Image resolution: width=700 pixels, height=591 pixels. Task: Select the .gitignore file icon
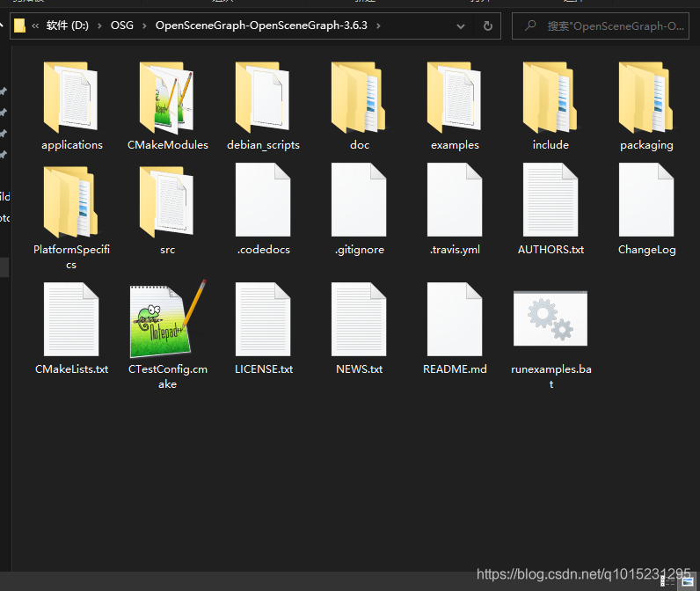tap(359, 200)
